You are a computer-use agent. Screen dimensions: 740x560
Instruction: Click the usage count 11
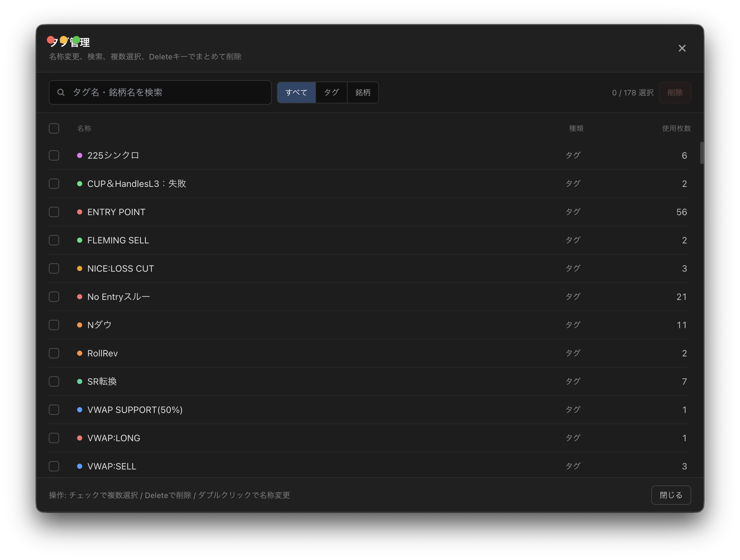[682, 325]
